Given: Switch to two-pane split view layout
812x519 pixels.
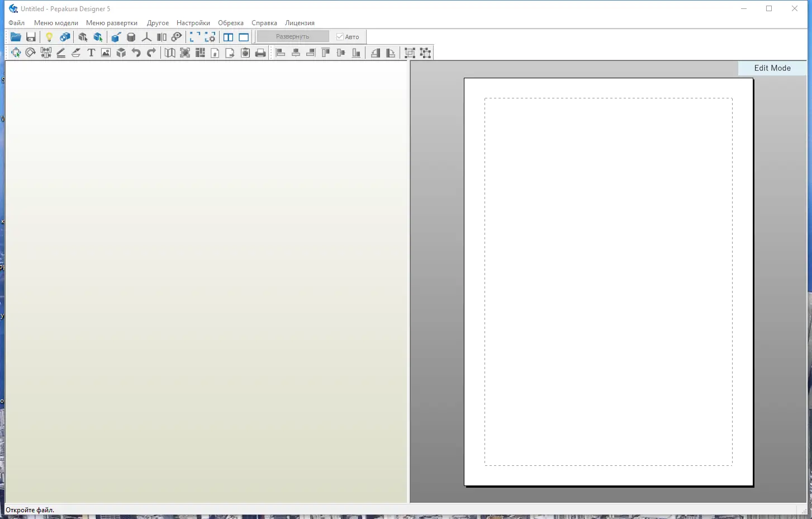Looking at the screenshot, I should [228, 37].
